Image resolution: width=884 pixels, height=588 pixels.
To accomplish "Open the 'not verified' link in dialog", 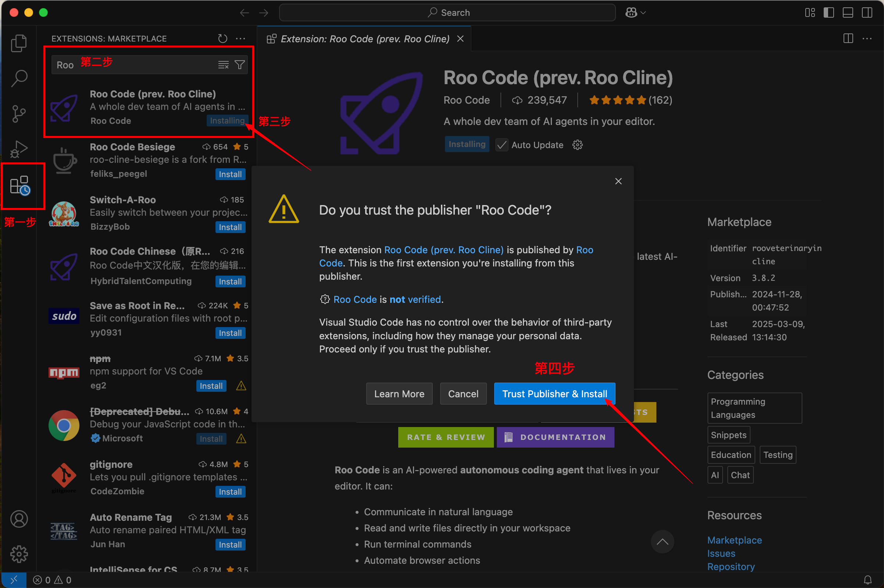I will (x=416, y=299).
